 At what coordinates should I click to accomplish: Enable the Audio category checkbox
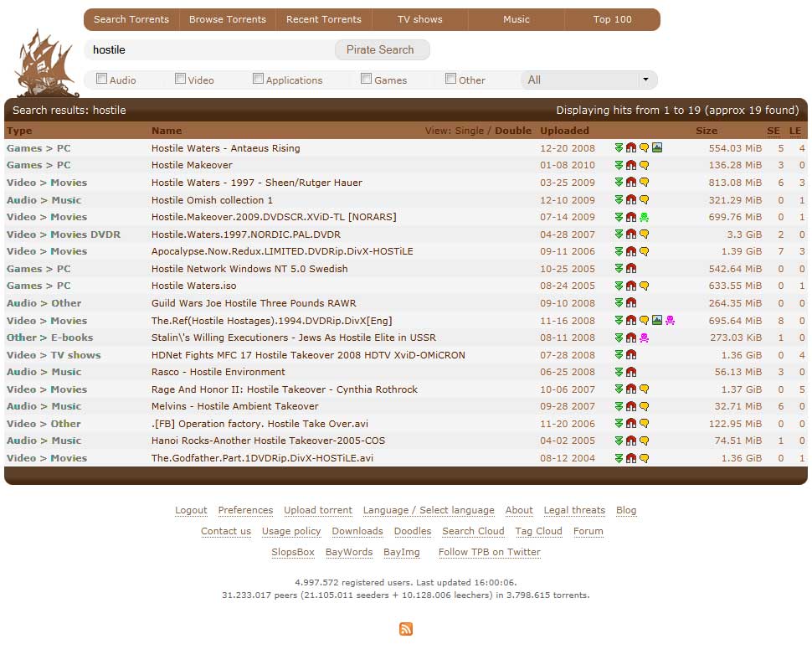click(x=101, y=78)
